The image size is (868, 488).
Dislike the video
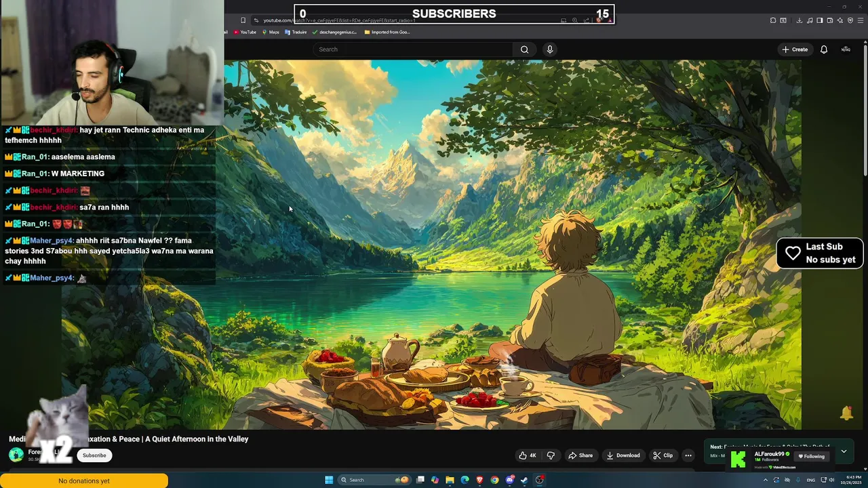coord(551,455)
